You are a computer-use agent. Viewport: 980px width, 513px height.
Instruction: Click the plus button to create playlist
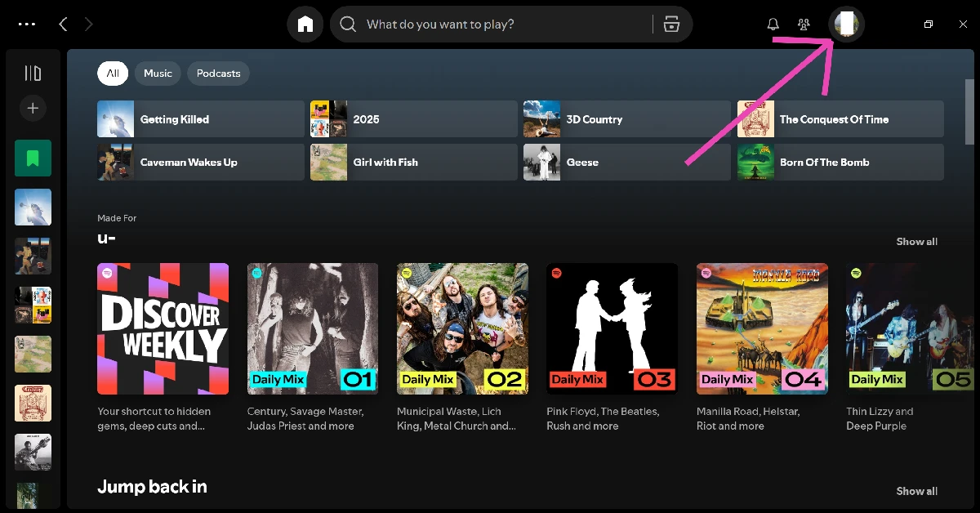[x=33, y=108]
